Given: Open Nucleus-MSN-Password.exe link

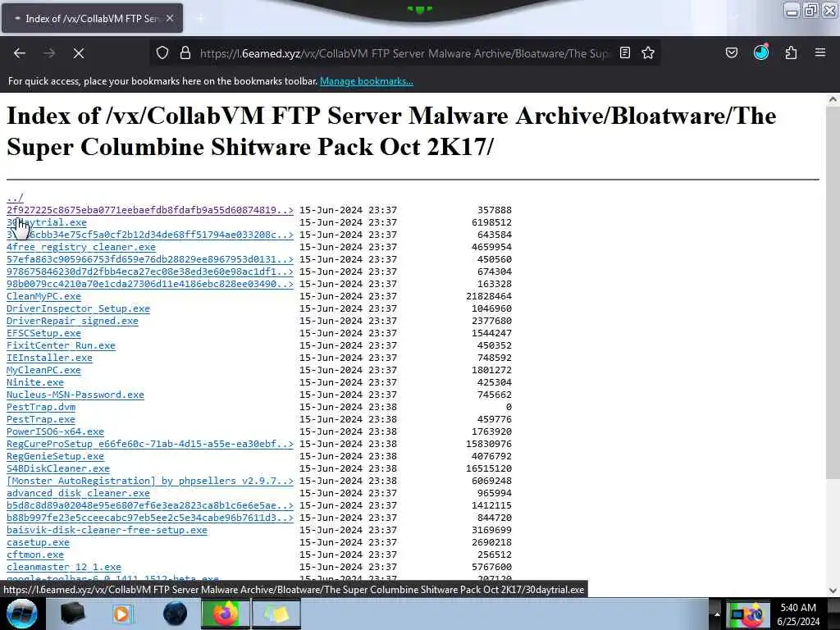Looking at the screenshot, I should pyautogui.click(x=75, y=395).
